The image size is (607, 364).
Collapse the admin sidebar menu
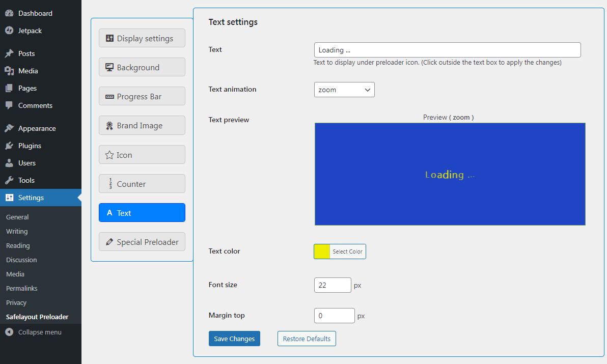pos(34,332)
